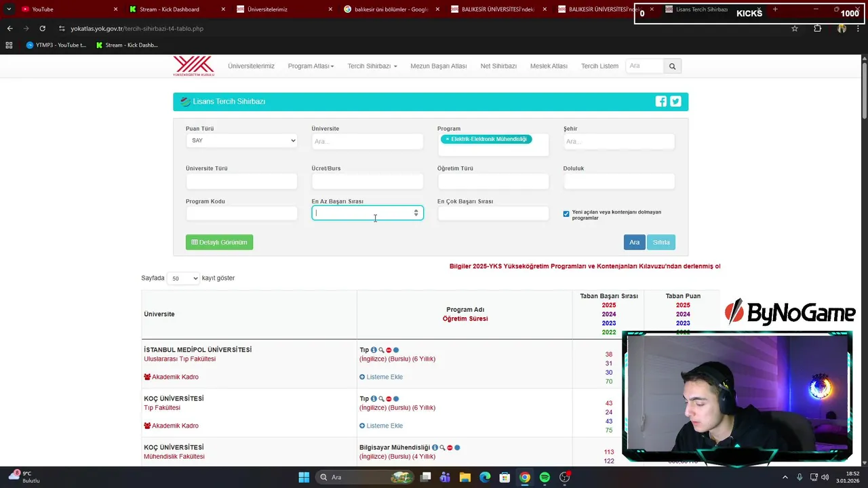Open YTMP3 - YouTube bookmark

pos(56,45)
